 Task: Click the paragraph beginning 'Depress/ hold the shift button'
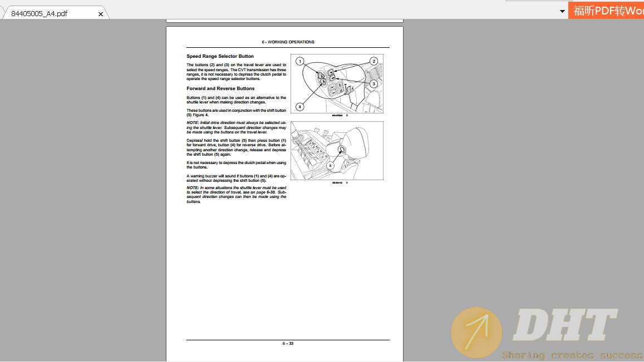(x=237, y=147)
